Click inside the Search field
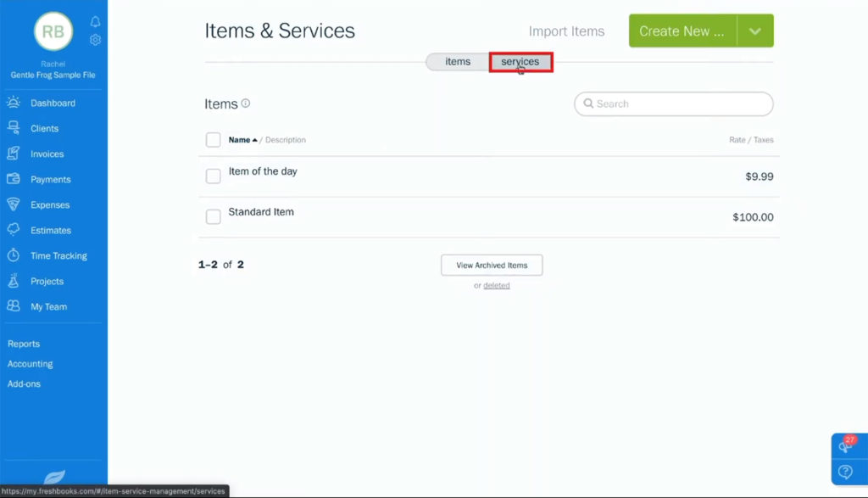The width and height of the screenshot is (868, 498). click(x=673, y=104)
